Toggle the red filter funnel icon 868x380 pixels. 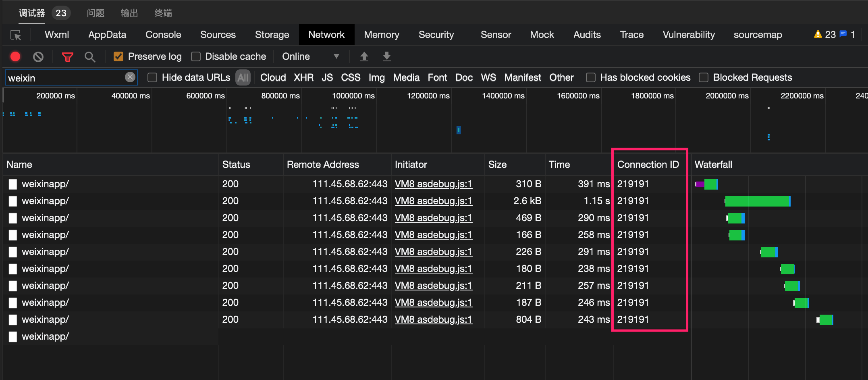pyautogui.click(x=67, y=57)
